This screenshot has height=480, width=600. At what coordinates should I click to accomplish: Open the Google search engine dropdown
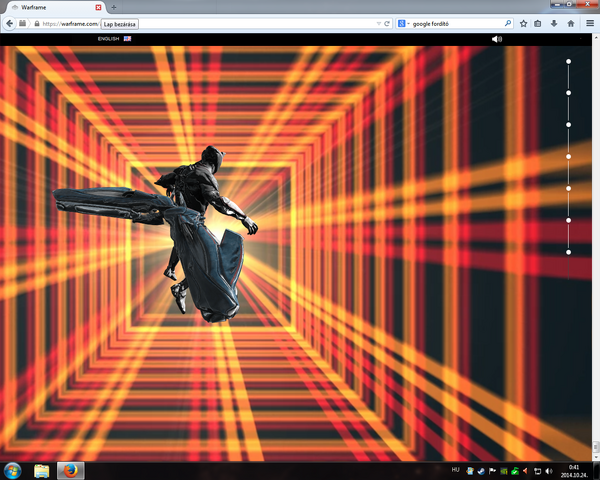coord(403,24)
